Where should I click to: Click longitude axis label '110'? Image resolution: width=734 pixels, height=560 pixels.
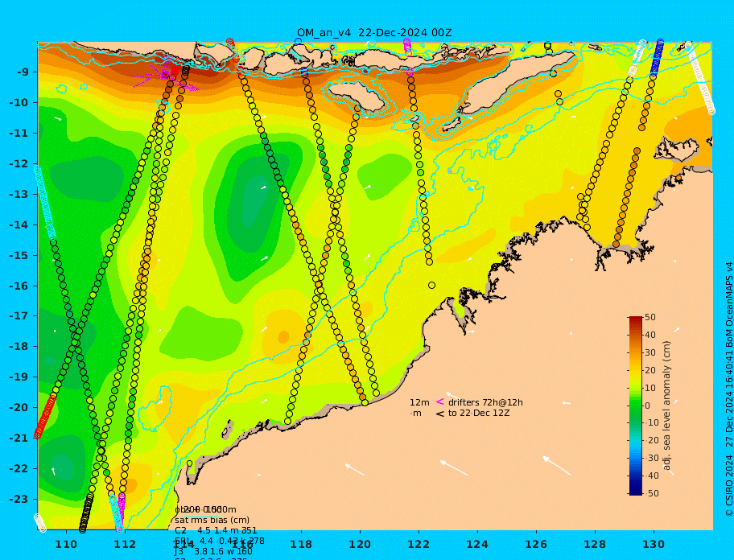[67, 545]
